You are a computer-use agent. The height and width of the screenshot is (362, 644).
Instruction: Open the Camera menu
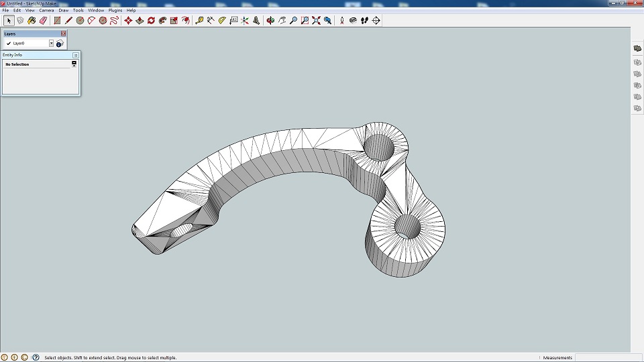[46, 11]
